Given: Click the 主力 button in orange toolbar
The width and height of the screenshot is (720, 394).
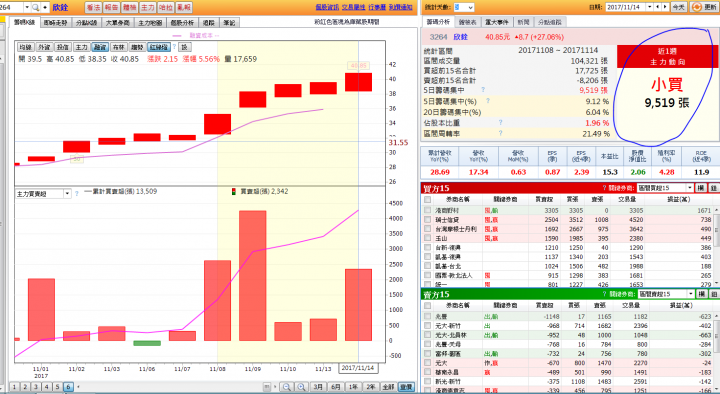Looking at the screenshot, I should [147, 7].
